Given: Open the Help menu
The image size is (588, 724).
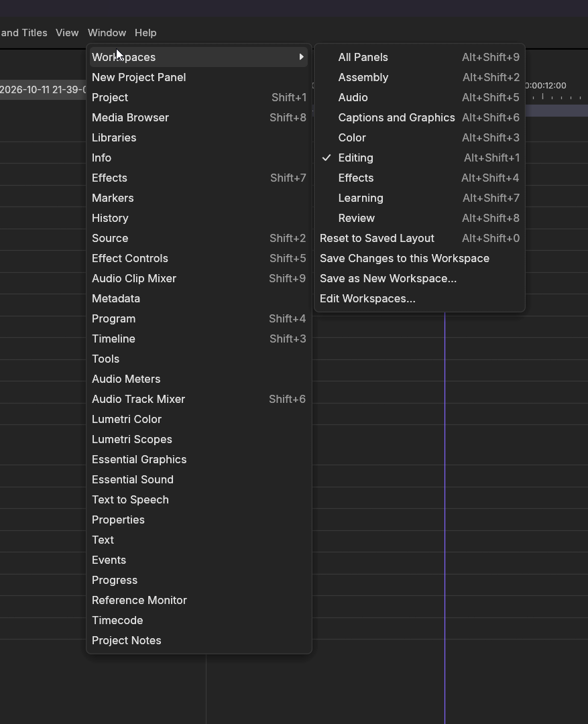Looking at the screenshot, I should click(x=145, y=33).
